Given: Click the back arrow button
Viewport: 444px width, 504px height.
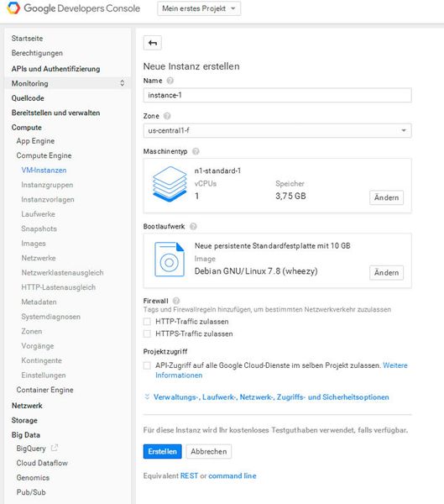Looking at the screenshot, I should [x=153, y=43].
